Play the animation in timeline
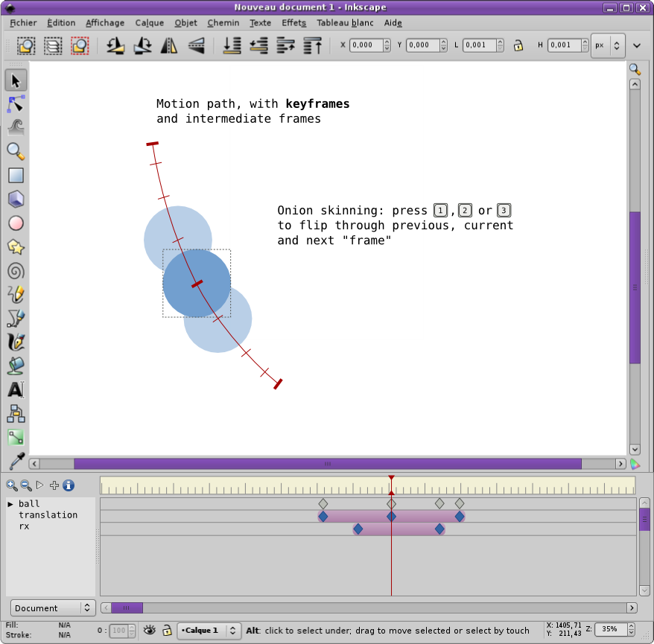The width and height of the screenshot is (654, 644). pyautogui.click(x=39, y=485)
